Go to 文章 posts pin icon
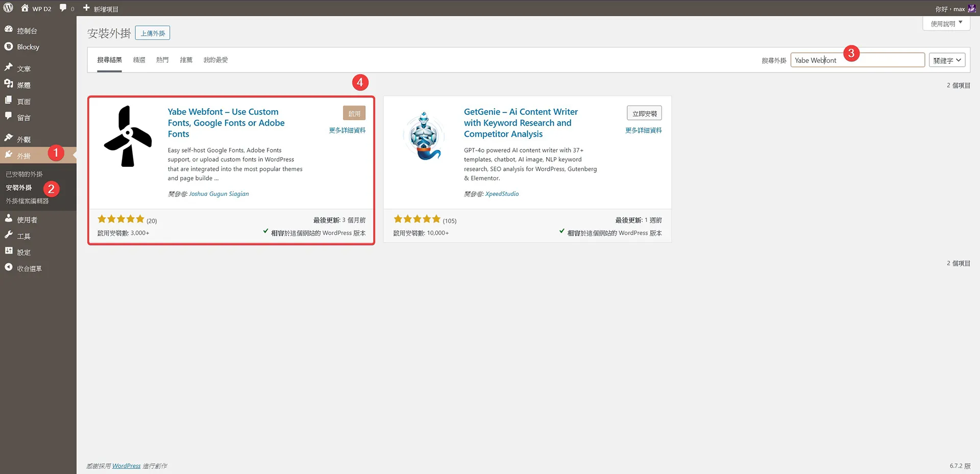This screenshot has width=980, height=474. click(9, 67)
